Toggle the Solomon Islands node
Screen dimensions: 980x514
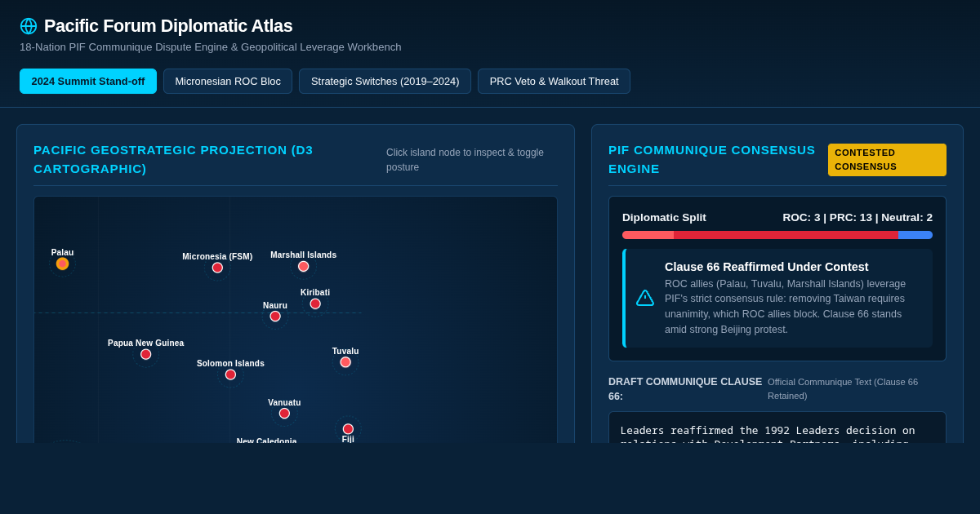230,374
